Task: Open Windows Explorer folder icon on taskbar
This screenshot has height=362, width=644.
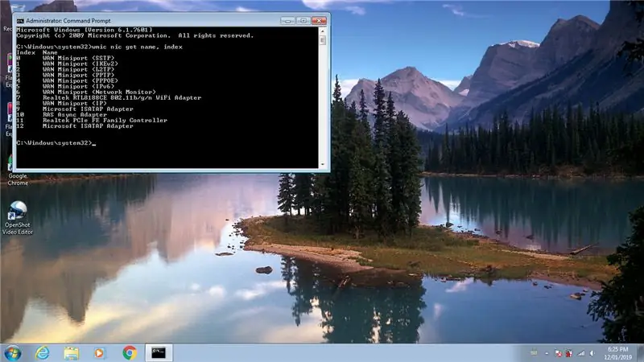Action: [71, 353]
